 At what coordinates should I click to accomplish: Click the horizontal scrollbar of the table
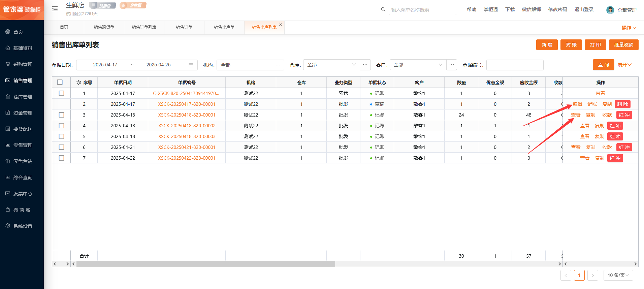click(205, 264)
